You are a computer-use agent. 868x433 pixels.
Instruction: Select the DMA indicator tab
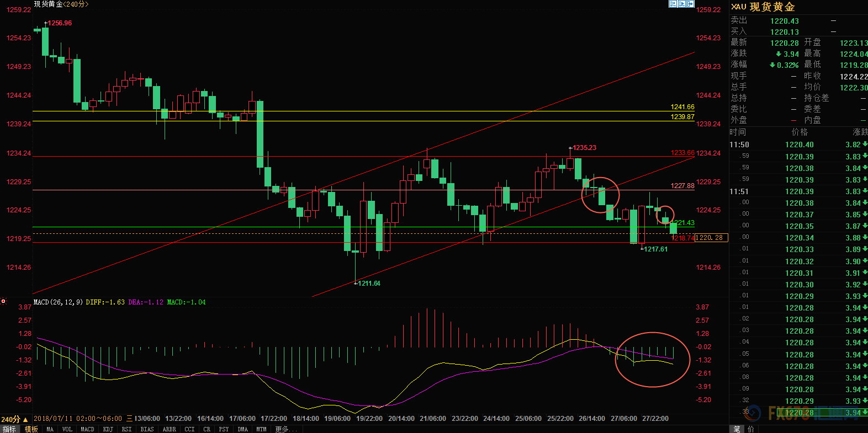tap(243, 429)
